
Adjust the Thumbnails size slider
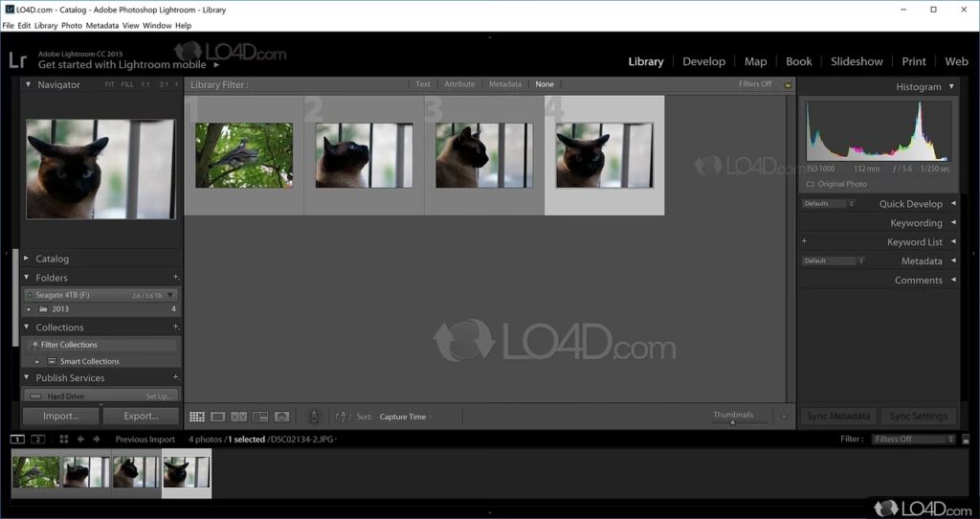(x=733, y=422)
